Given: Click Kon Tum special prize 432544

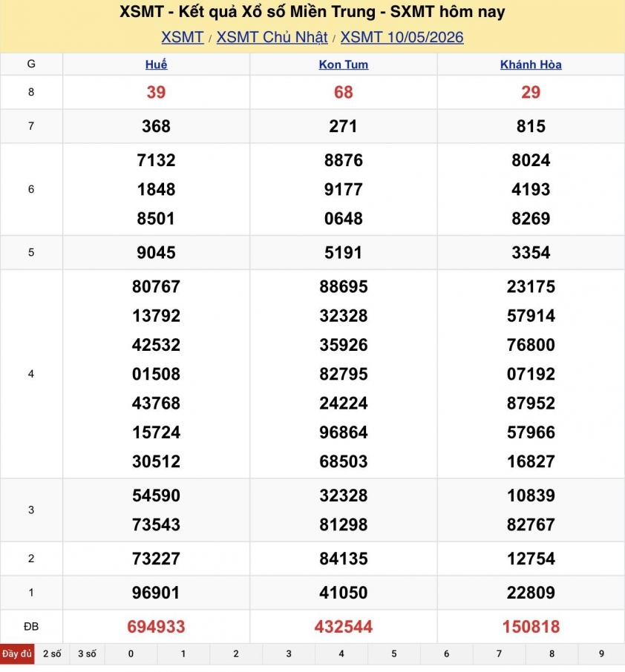Looking at the screenshot, I should [x=344, y=627].
